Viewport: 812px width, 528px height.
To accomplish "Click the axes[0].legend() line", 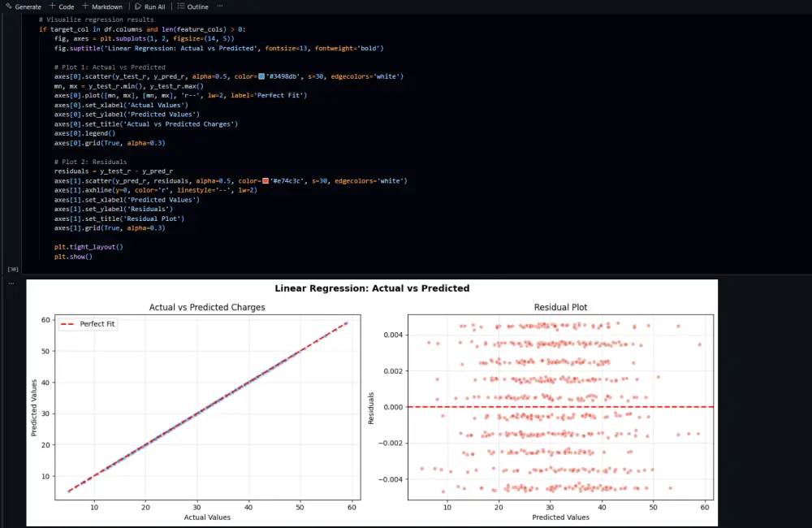I will [x=85, y=133].
